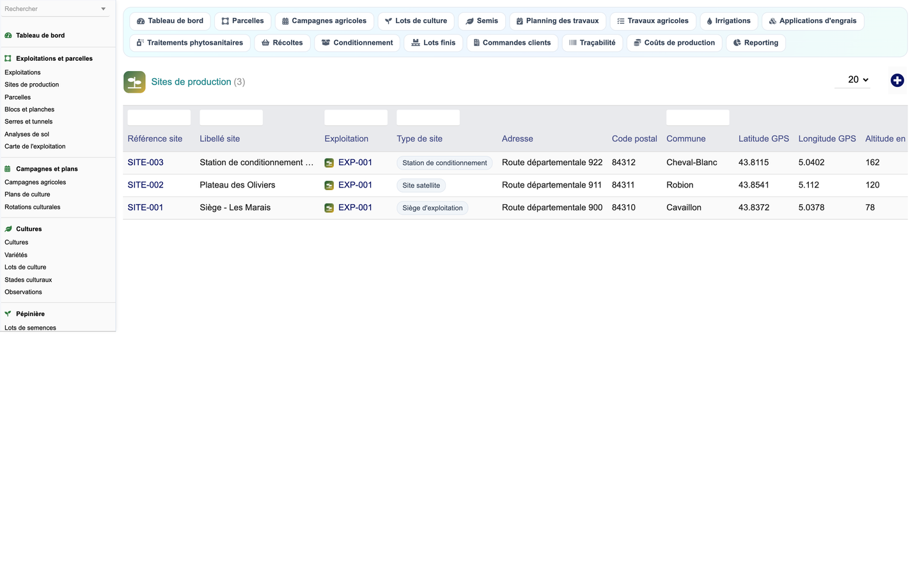Screen dimensions: 924x572
Task: Click the blue plus add-site icon
Action: (x=897, y=80)
